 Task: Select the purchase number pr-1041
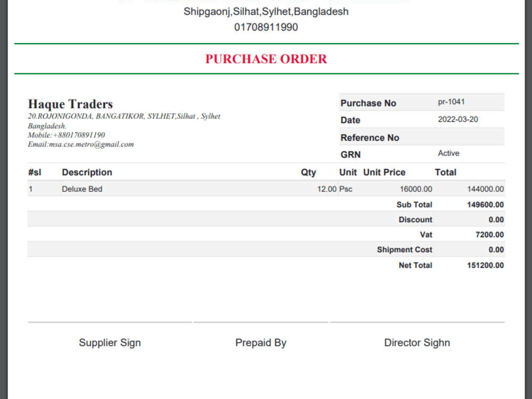[x=451, y=102]
